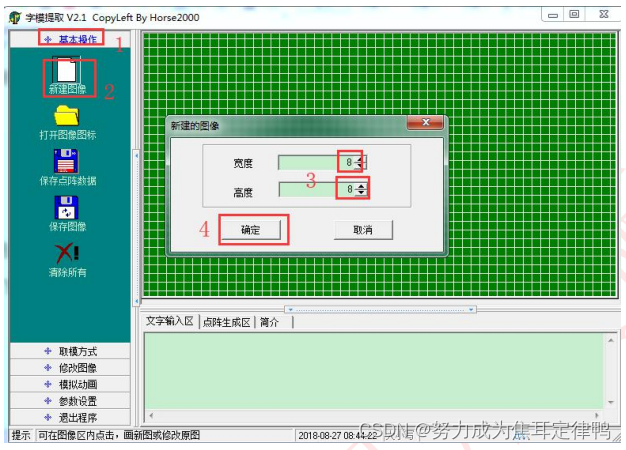Click the 高度 height input field
Screen dimensions: 626x450
(x=316, y=189)
